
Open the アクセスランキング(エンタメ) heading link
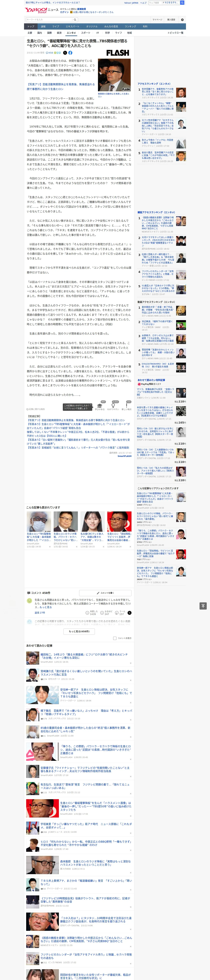pyautogui.click(x=154, y=84)
